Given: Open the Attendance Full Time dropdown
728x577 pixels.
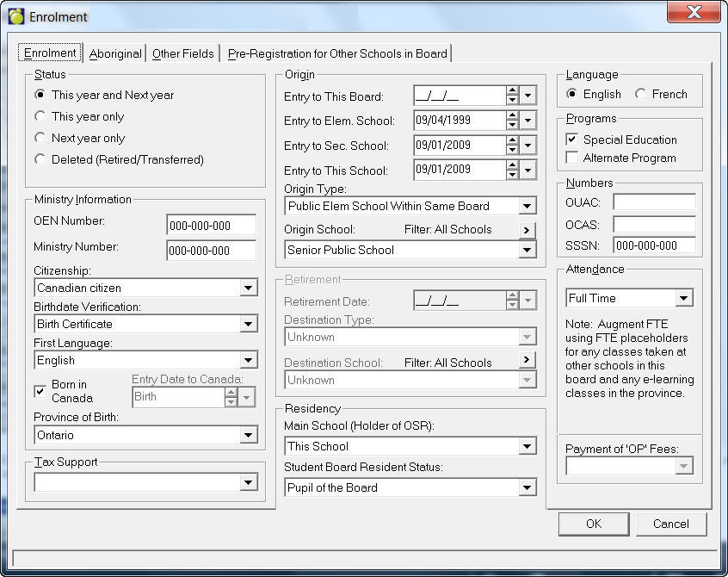Looking at the screenshot, I should coord(684,299).
